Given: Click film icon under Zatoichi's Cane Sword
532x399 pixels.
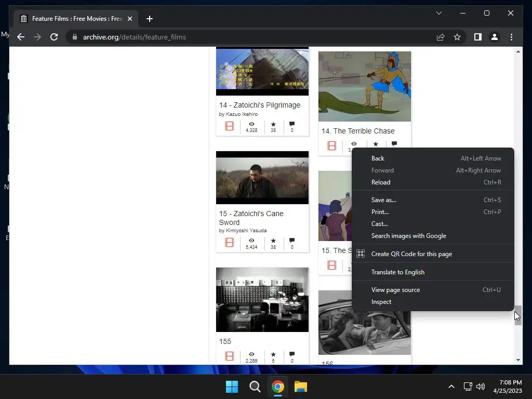Looking at the screenshot, I should (x=229, y=243).
